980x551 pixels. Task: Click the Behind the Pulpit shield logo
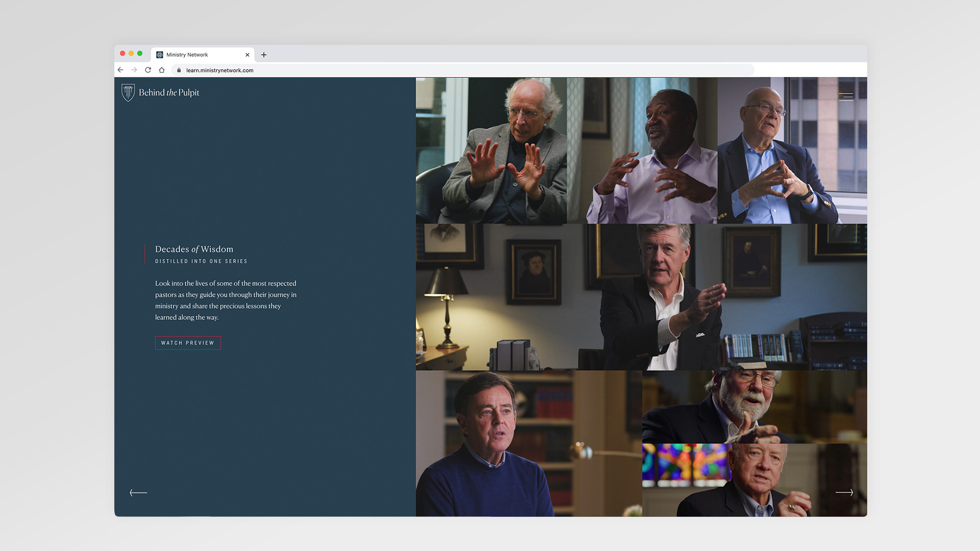[x=128, y=92]
